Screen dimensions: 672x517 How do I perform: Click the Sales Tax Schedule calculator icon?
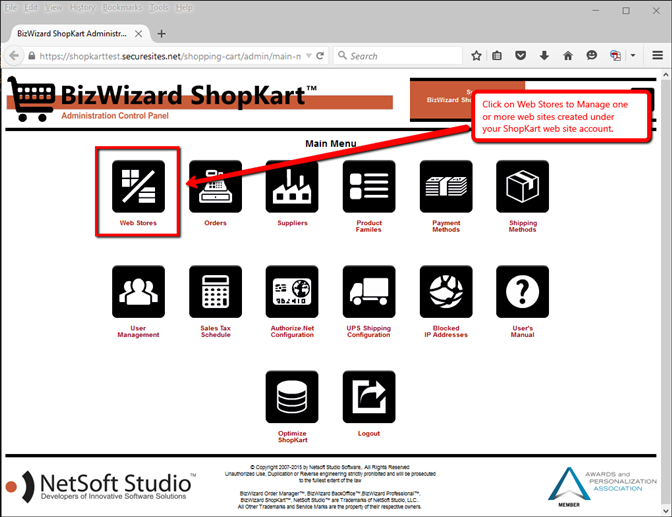[x=215, y=292]
